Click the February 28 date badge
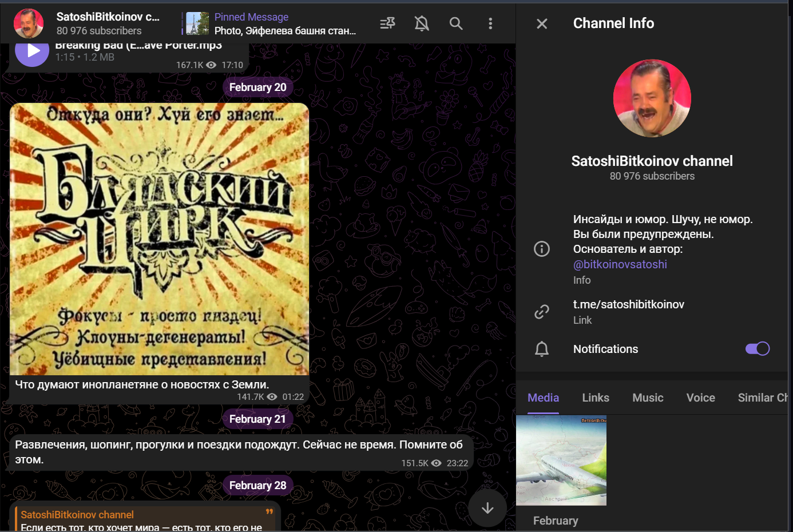 pos(257,486)
